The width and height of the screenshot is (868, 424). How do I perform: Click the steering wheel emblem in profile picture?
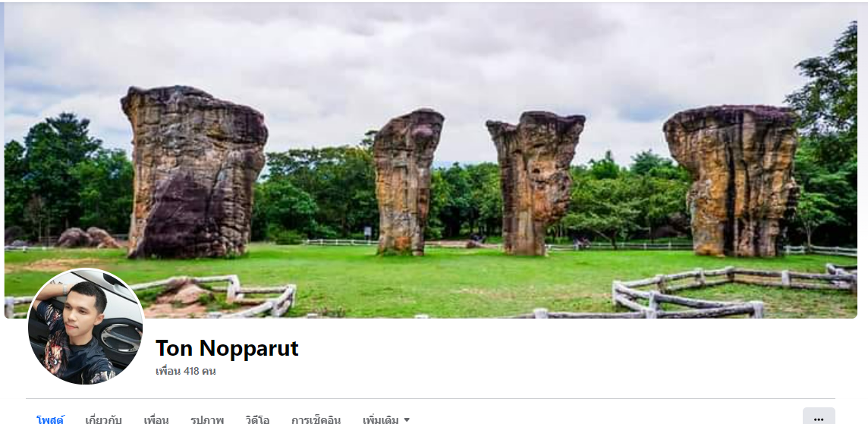pos(121,338)
